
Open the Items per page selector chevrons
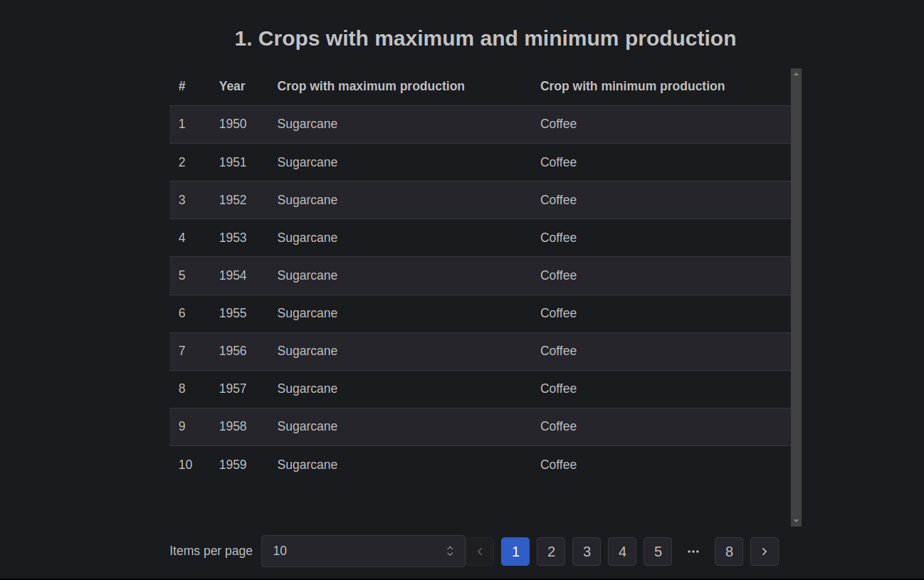point(450,552)
